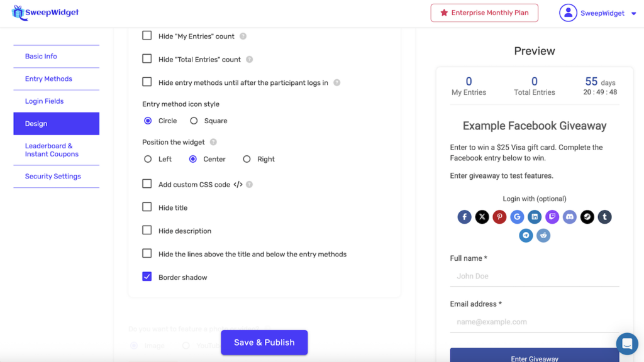Click the Reddit login icon
Viewport: 644px width, 362px height.
click(x=544, y=236)
